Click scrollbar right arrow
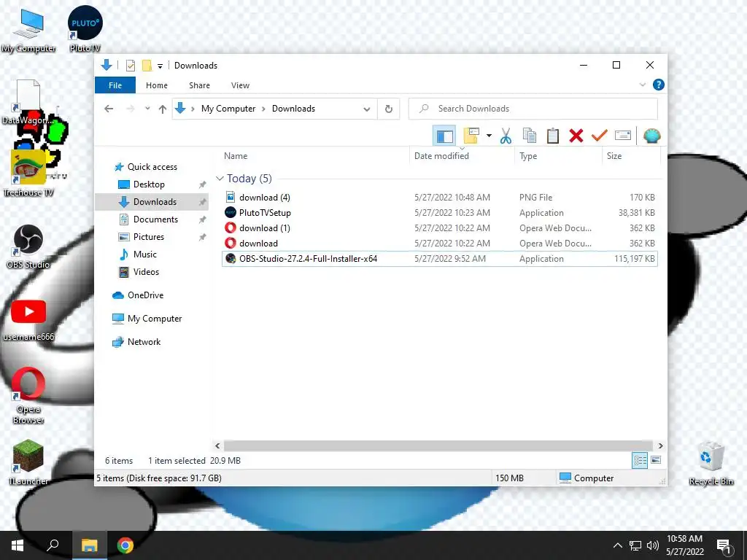 tap(660, 446)
